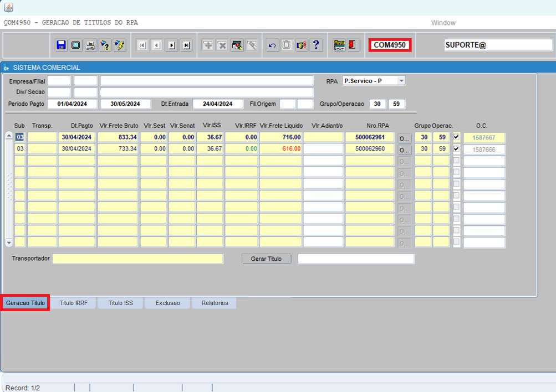Click the O.C. value 1587666
The image size is (556, 392).
point(484,150)
